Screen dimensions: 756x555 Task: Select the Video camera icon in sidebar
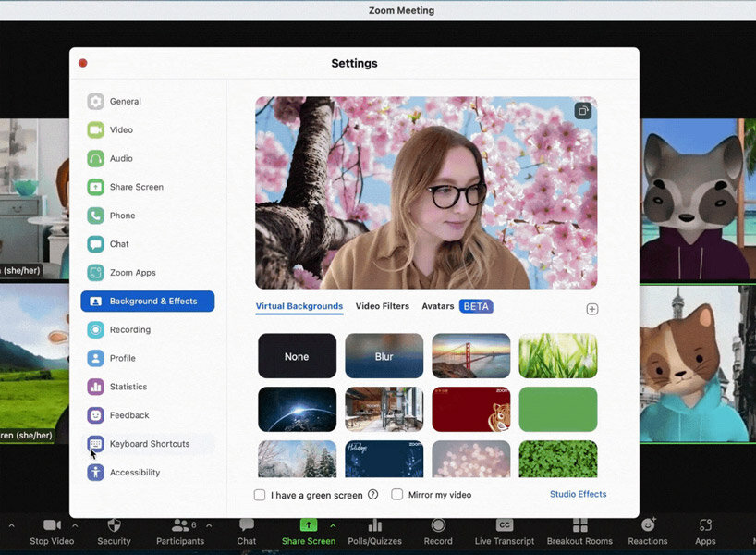tap(95, 129)
